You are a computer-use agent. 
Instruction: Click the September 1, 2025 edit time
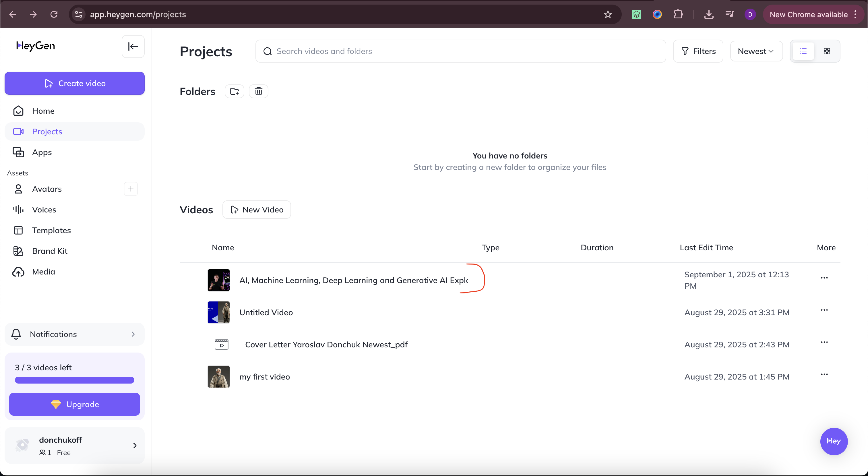pyautogui.click(x=737, y=280)
